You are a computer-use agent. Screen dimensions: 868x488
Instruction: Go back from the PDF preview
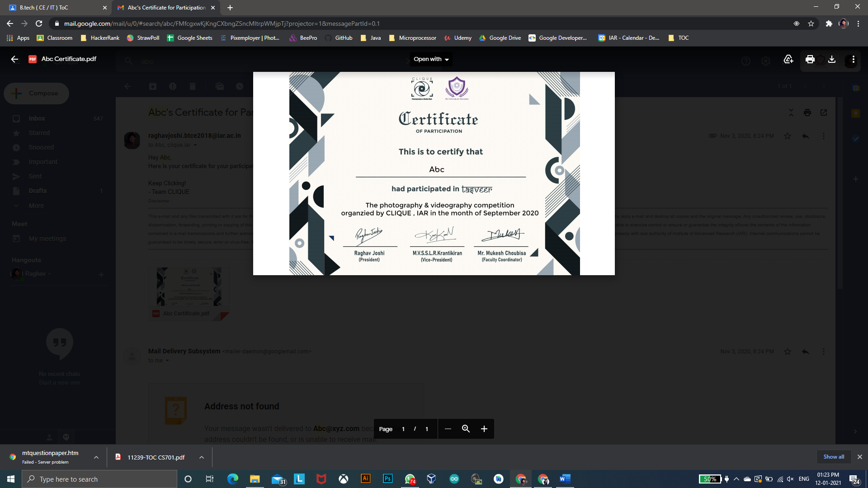point(14,59)
